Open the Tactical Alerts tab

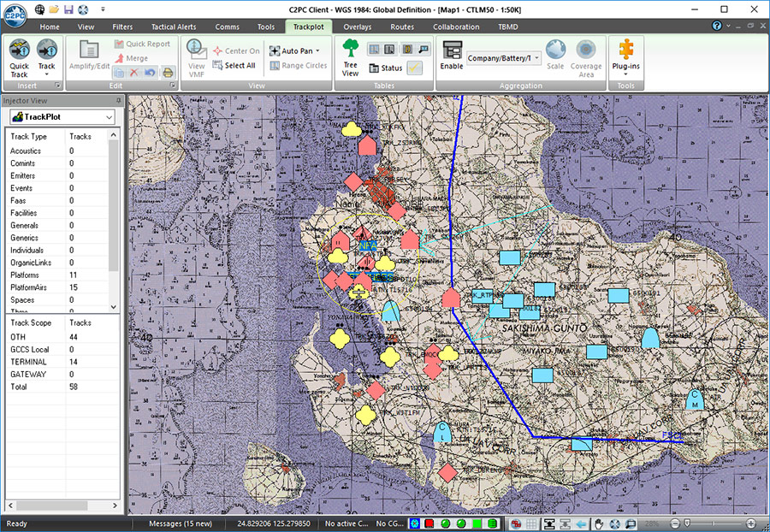[x=174, y=27]
